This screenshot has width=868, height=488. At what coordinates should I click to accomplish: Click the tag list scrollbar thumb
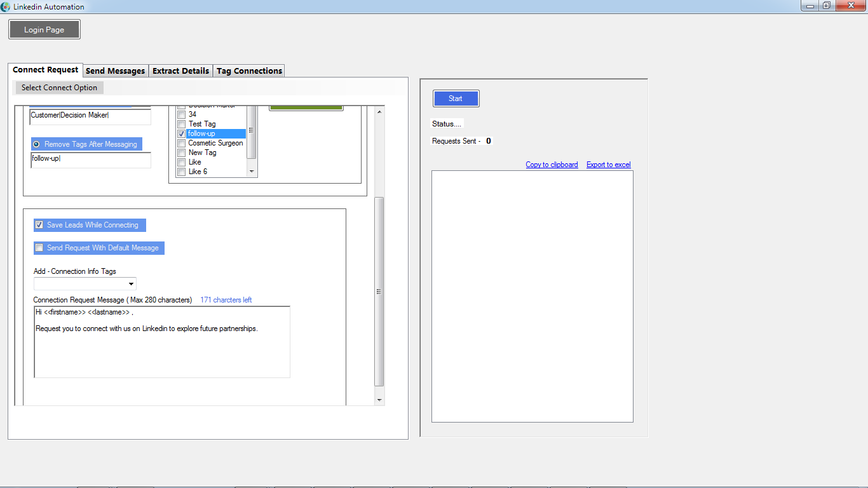coord(252,132)
